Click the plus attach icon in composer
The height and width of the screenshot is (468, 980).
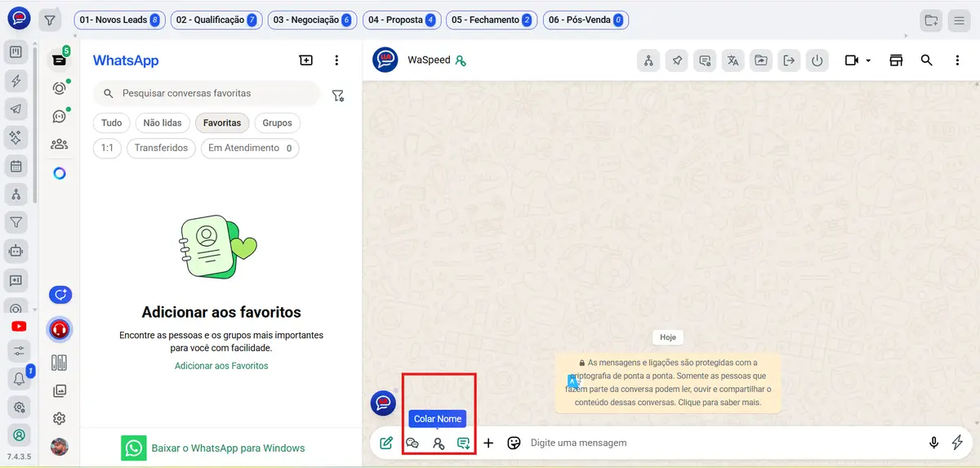click(x=488, y=443)
